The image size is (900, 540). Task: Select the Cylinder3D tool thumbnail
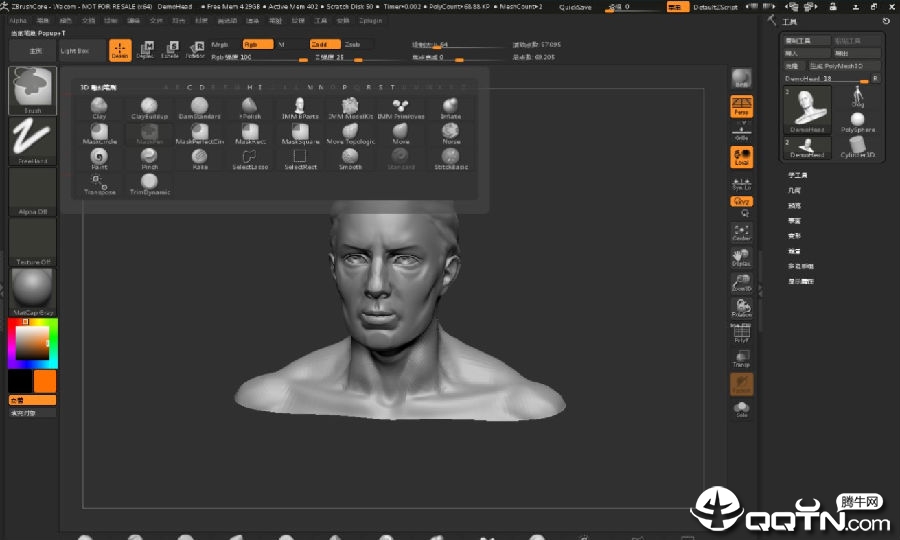click(858, 146)
